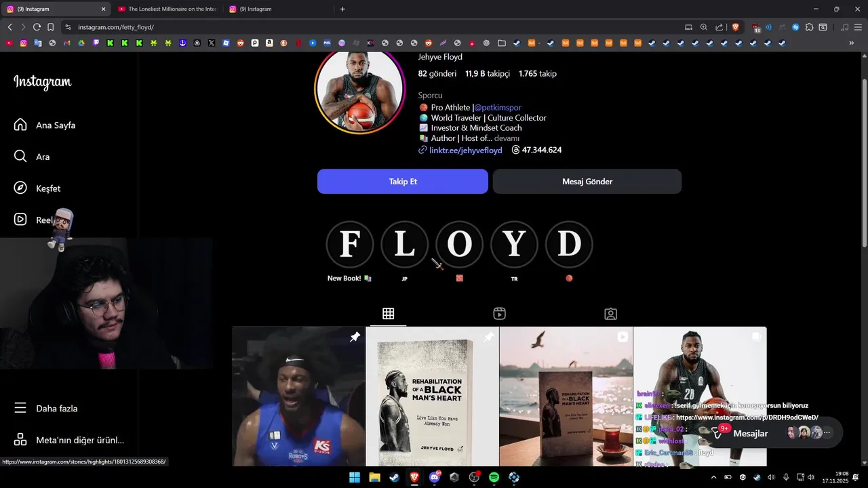Open YouTube bookmark in bookmarks bar
The width and height of the screenshot is (868, 488).
tap(9, 43)
